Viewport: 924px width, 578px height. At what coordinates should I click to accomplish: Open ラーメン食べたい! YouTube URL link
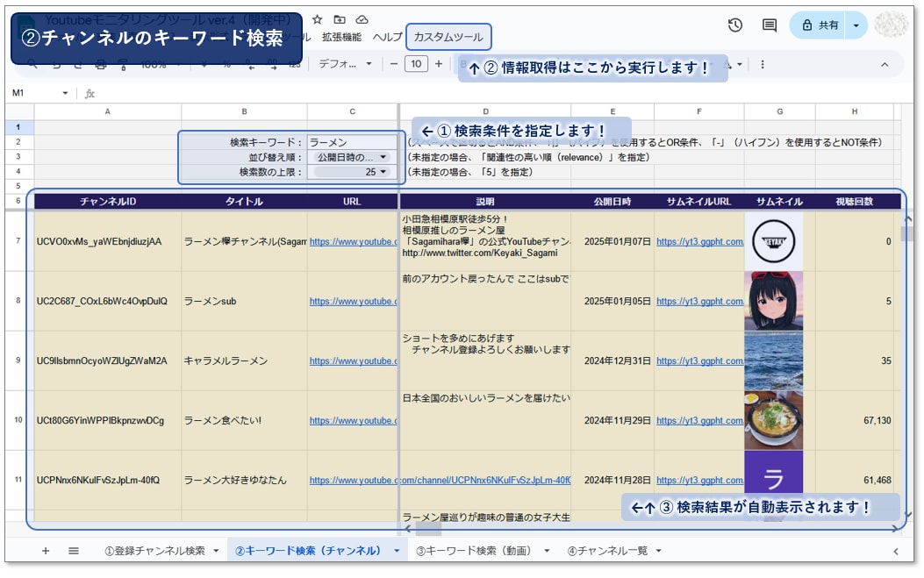[x=353, y=421]
